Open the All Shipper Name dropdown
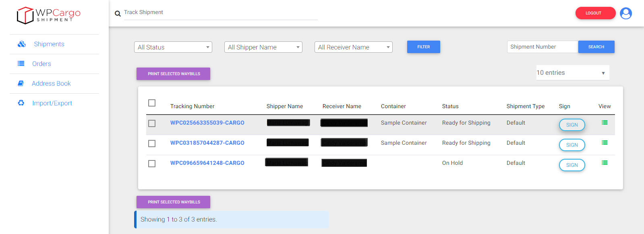Viewport: 644px width, 234px height. [x=263, y=47]
